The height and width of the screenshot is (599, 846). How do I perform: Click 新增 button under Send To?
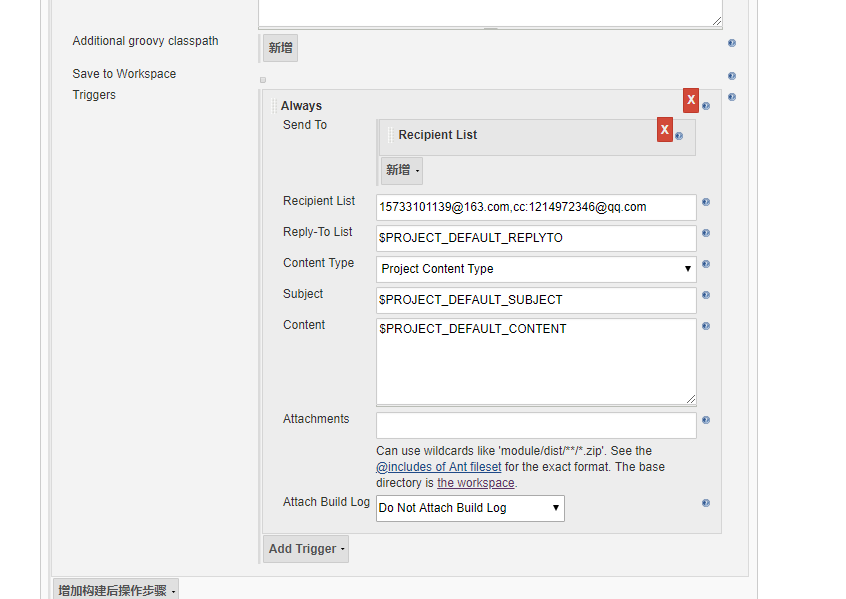(x=402, y=170)
